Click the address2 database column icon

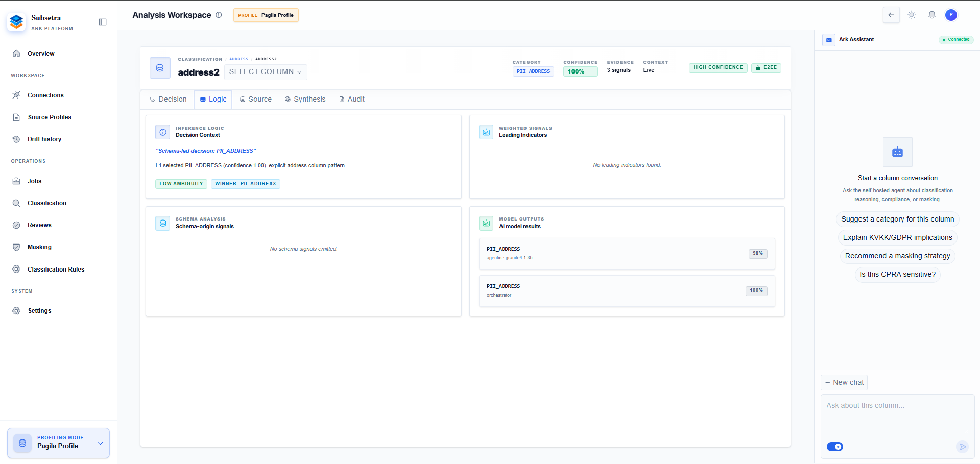coord(160,68)
